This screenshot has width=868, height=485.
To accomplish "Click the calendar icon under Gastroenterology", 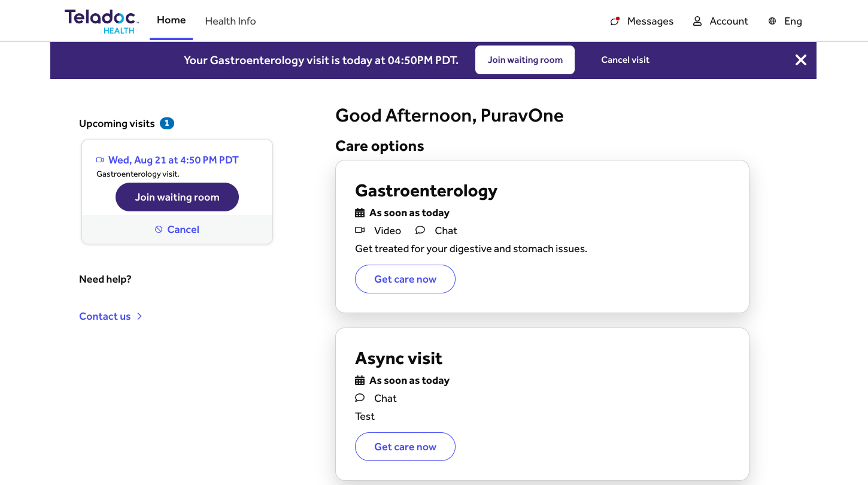I will [x=360, y=213].
